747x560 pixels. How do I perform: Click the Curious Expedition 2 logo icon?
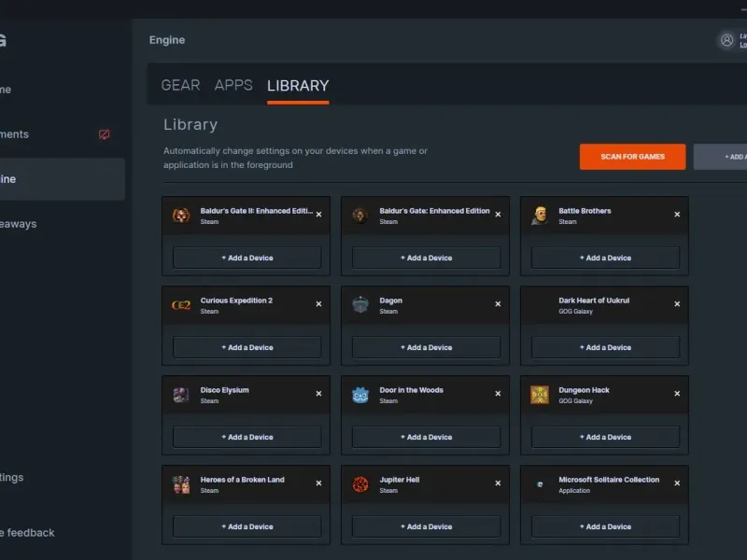coord(181,305)
